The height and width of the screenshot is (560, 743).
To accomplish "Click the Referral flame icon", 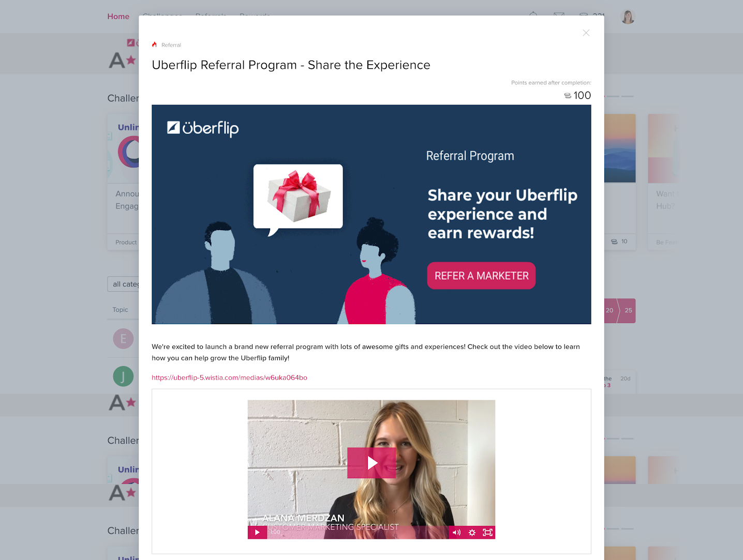I will [x=154, y=44].
